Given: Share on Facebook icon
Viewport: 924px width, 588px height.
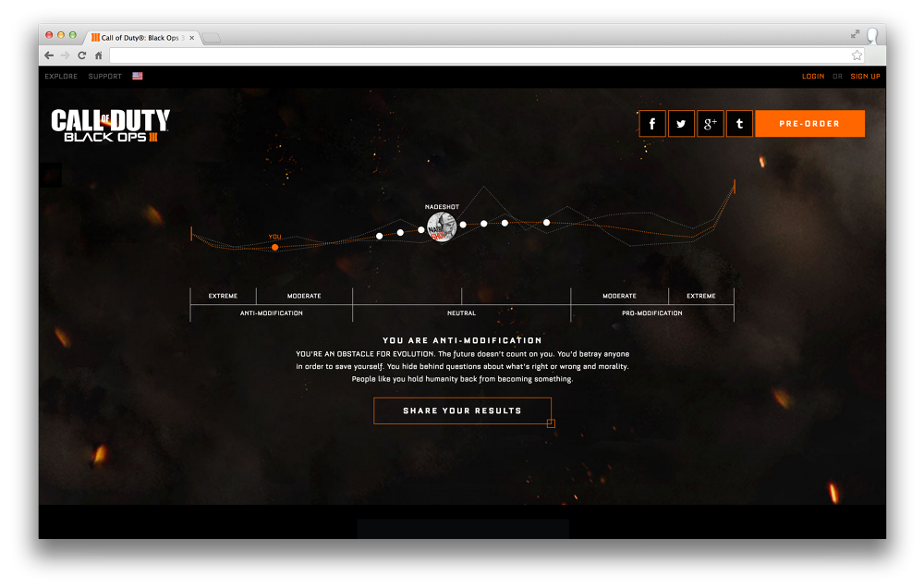Looking at the screenshot, I should (x=651, y=124).
